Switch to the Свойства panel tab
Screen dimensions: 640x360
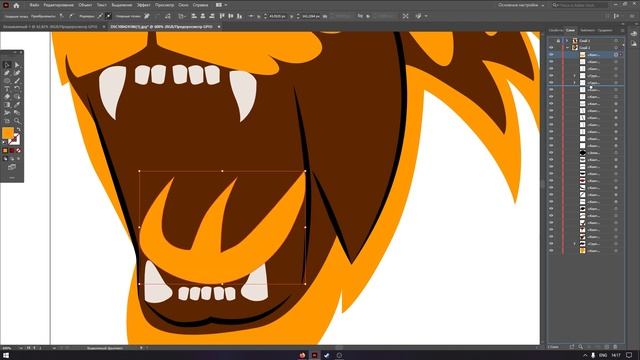click(556, 30)
